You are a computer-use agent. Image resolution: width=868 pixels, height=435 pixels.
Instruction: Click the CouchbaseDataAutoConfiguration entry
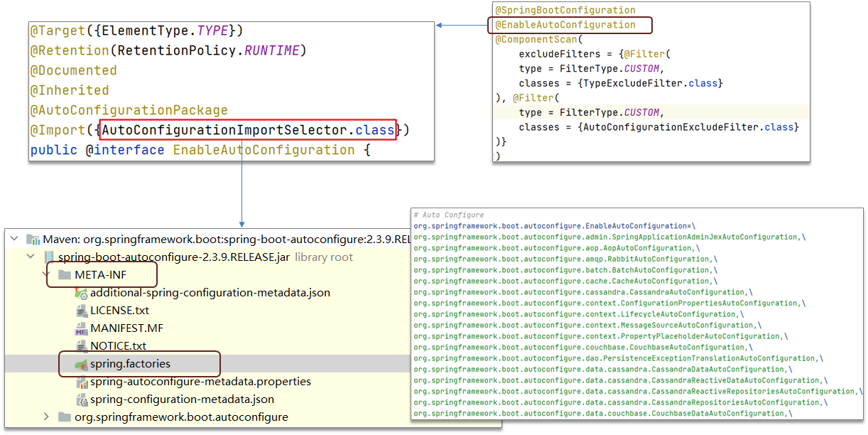click(602, 413)
